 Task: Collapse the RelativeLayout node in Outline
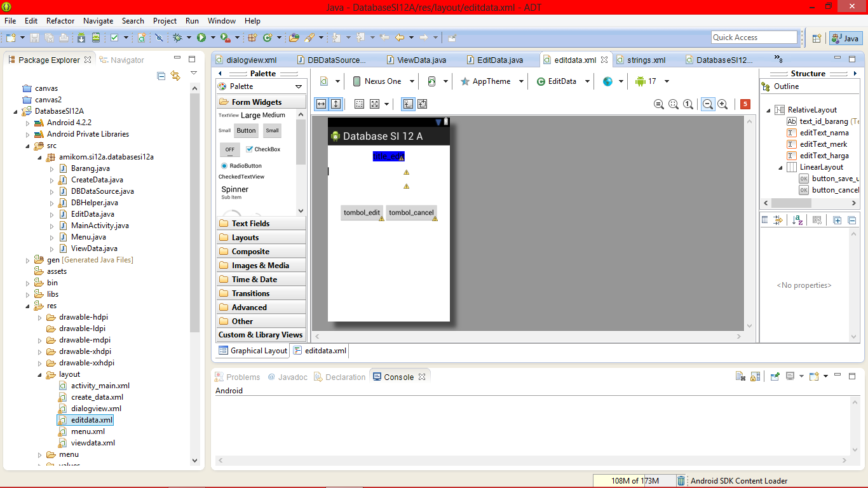click(x=768, y=109)
